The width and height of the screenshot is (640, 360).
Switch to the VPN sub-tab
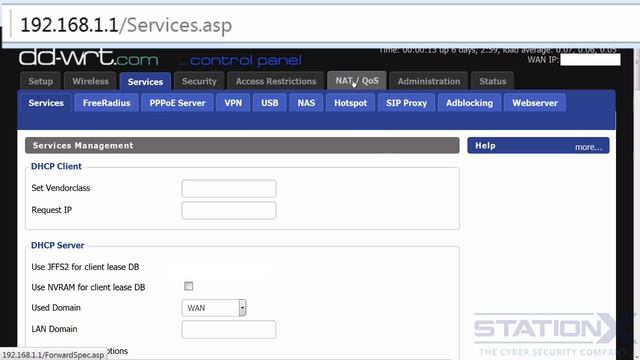point(233,103)
